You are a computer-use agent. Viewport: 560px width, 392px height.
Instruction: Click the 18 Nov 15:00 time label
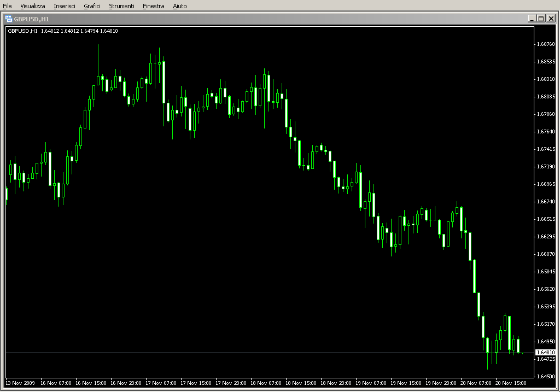(x=301, y=383)
